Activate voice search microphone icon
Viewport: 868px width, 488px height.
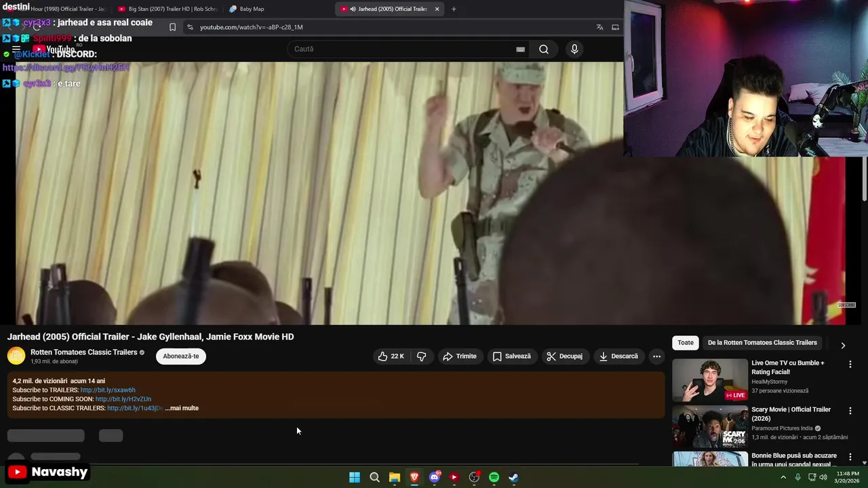coord(574,49)
